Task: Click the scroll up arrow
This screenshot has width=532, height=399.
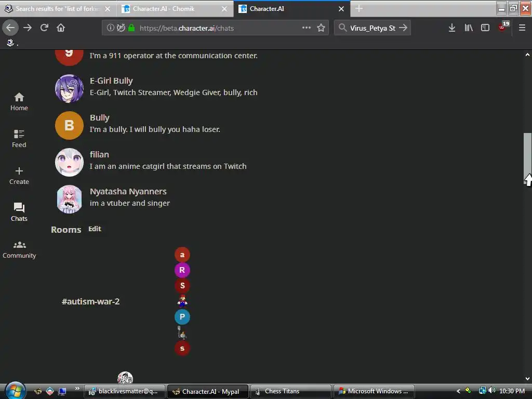Action: [527, 54]
